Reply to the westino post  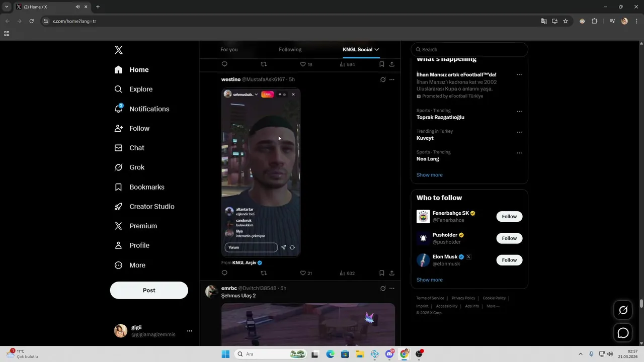224,273
